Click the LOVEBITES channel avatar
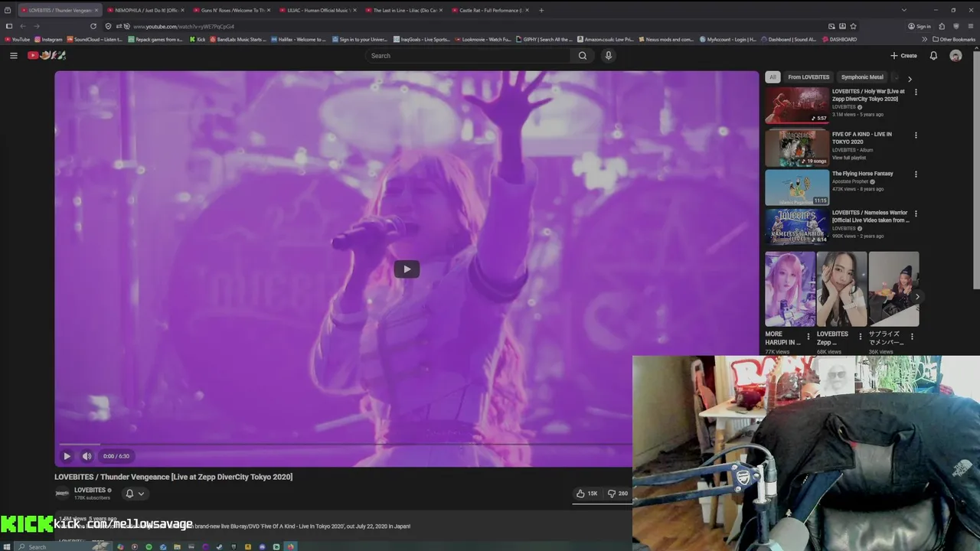Screen dimensions: 980x551 pyautogui.click(x=62, y=494)
